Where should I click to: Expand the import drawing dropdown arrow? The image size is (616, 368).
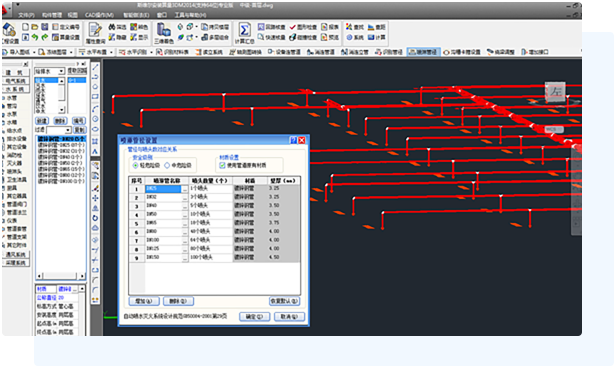[34, 52]
